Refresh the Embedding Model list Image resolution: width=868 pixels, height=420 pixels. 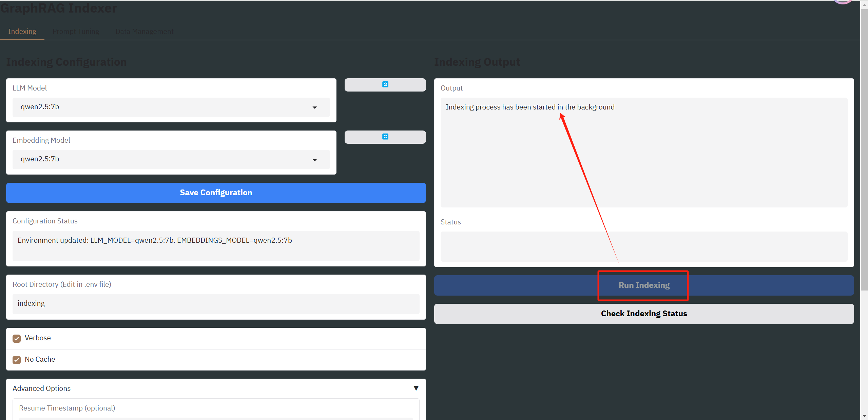tap(385, 137)
